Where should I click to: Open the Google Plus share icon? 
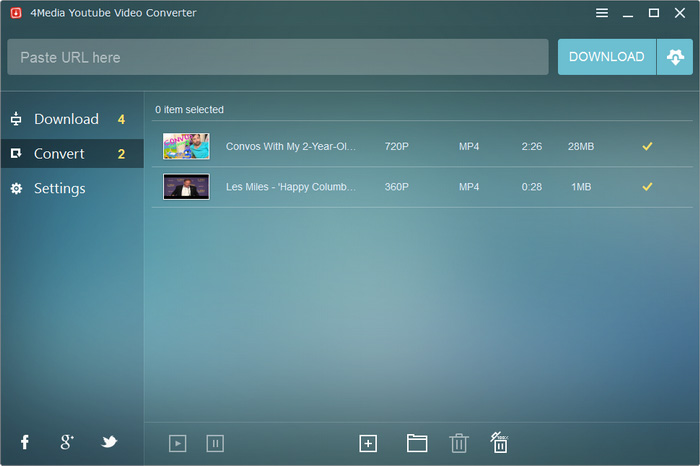pos(67,442)
